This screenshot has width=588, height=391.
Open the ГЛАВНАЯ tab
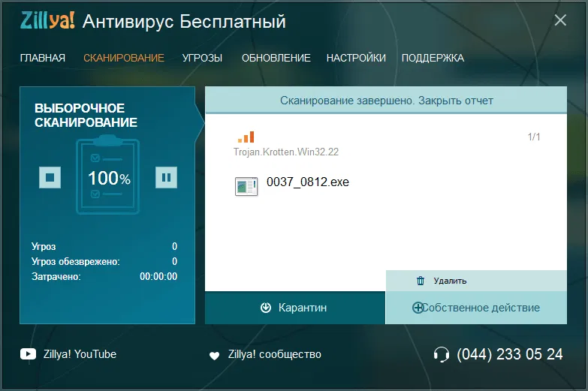pos(43,58)
